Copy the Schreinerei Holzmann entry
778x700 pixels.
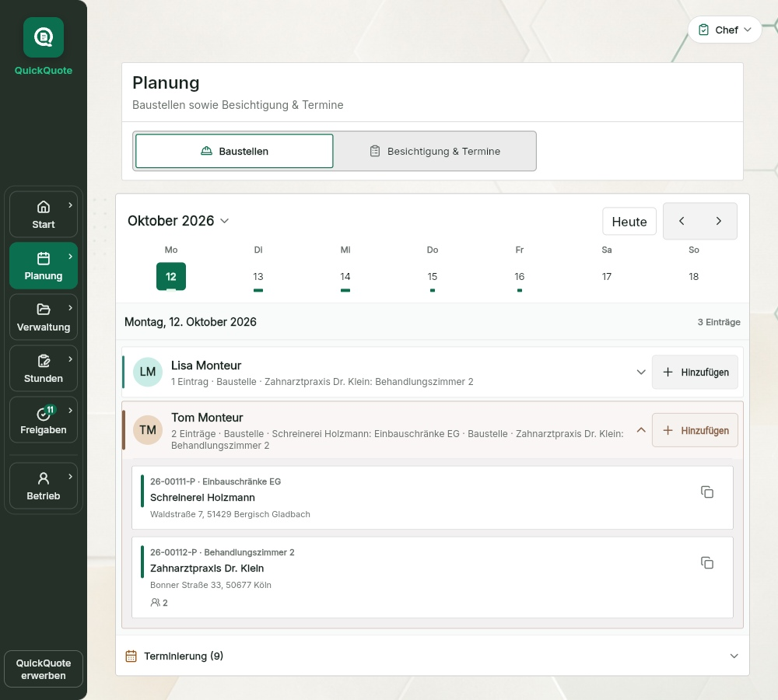(707, 492)
